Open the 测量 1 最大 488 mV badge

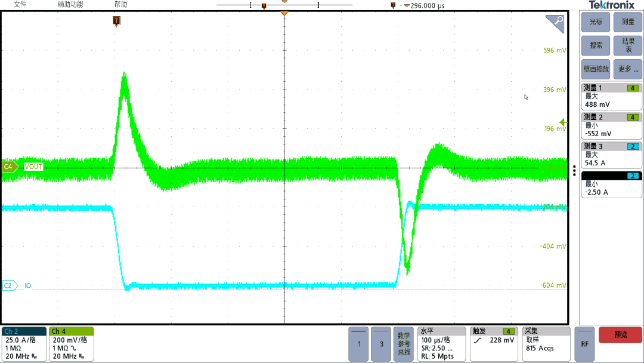coord(612,96)
